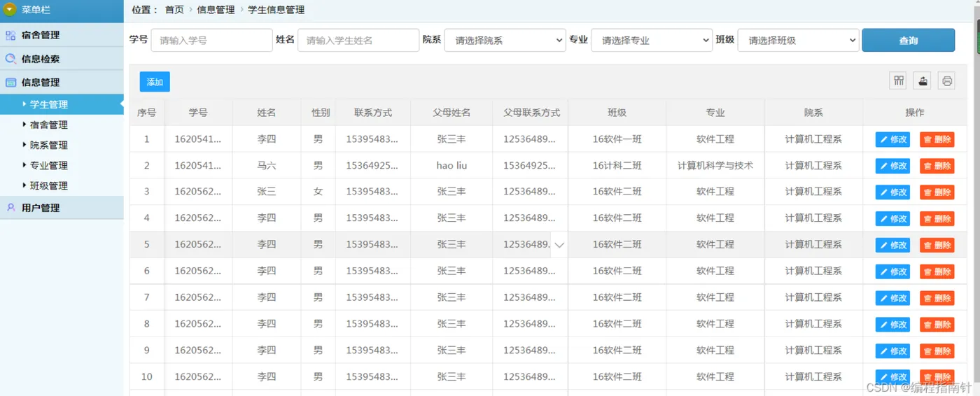Click 修改 in row number 9
Image resolution: width=980 pixels, height=396 pixels.
click(892, 351)
